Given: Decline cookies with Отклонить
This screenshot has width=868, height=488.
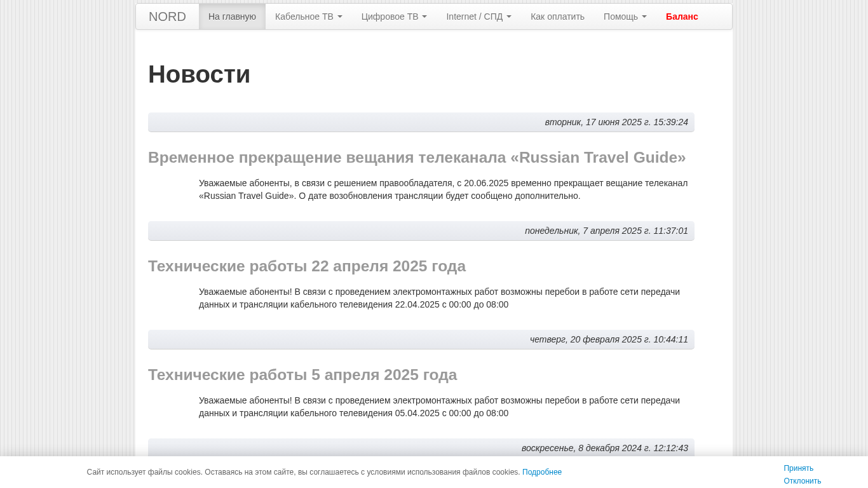Looking at the screenshot, I should click(x=803, y=481).
